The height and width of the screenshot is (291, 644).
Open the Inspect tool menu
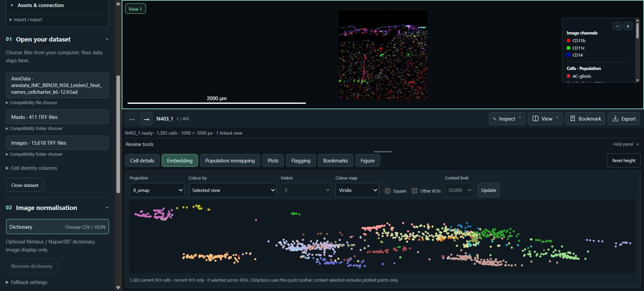[507, 119]
